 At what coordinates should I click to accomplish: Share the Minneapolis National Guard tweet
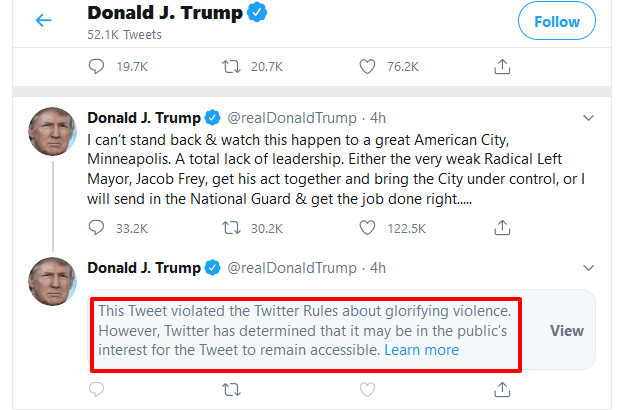coord(502,228)
